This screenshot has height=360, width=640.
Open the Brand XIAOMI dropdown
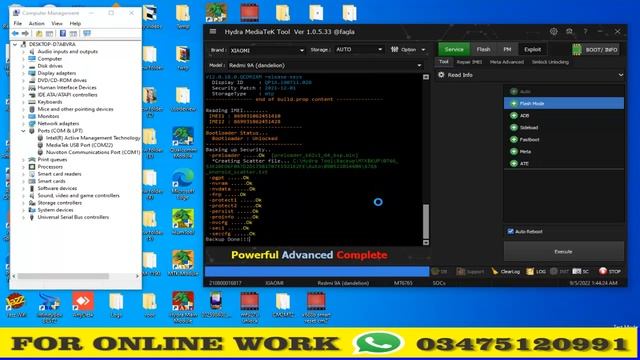tap(267, 50)
